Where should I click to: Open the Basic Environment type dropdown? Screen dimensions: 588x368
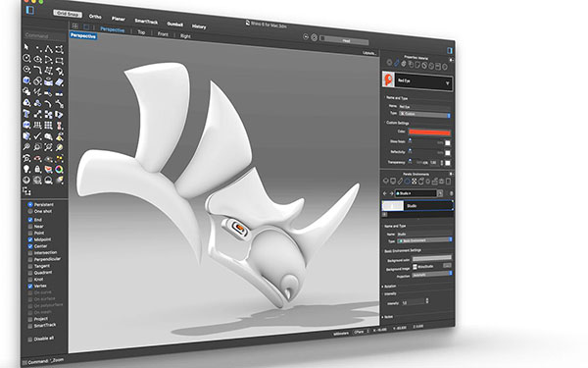424,240
